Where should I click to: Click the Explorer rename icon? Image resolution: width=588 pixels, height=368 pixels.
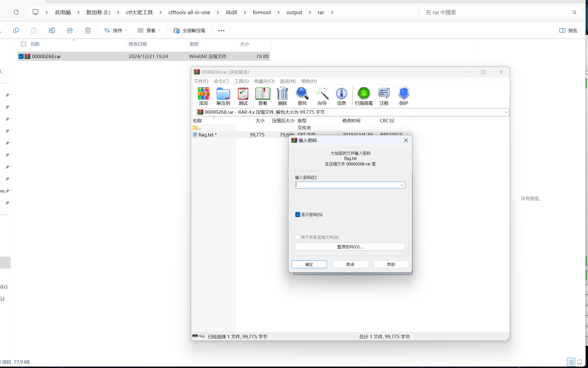coord(52,30)
